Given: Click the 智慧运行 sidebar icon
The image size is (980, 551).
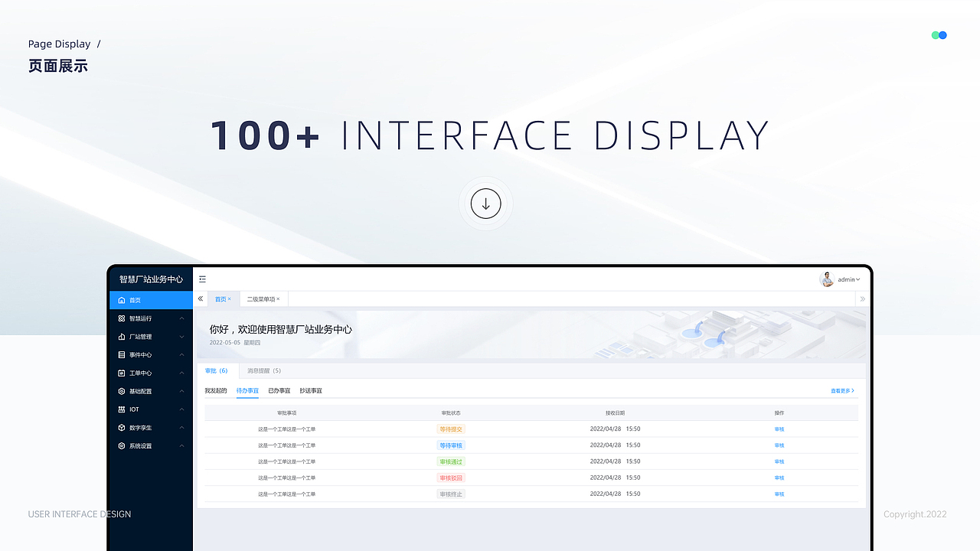Looking at the screenshot, I should (x=122, y=318).
